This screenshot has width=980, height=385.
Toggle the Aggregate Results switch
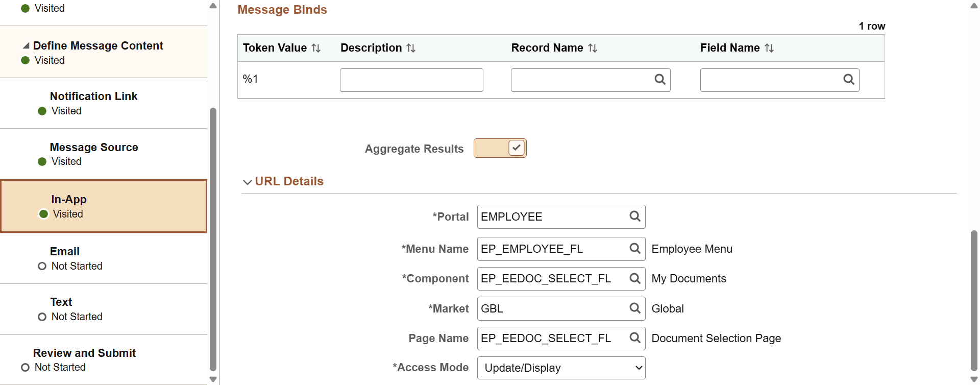[x=500, y=148]
